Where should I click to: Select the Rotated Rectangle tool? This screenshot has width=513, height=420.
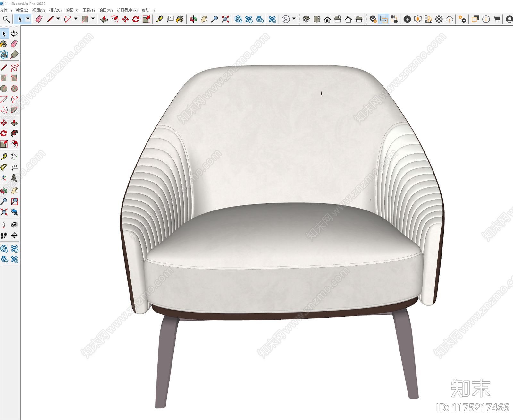[x=14, y=78]
